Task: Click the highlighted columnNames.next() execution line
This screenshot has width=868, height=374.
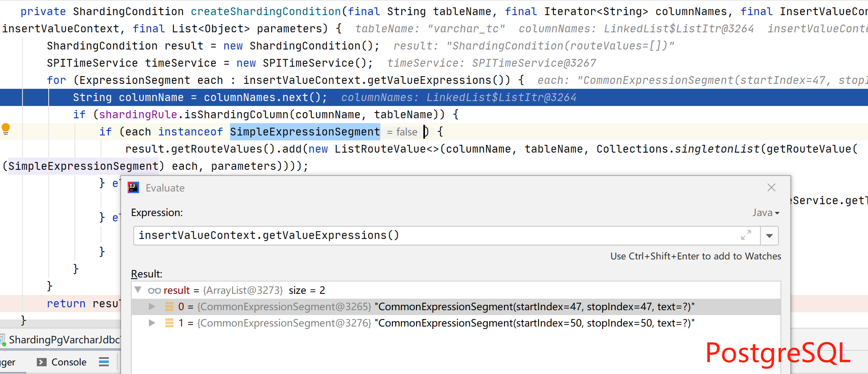Action: (x=200, y=97)
